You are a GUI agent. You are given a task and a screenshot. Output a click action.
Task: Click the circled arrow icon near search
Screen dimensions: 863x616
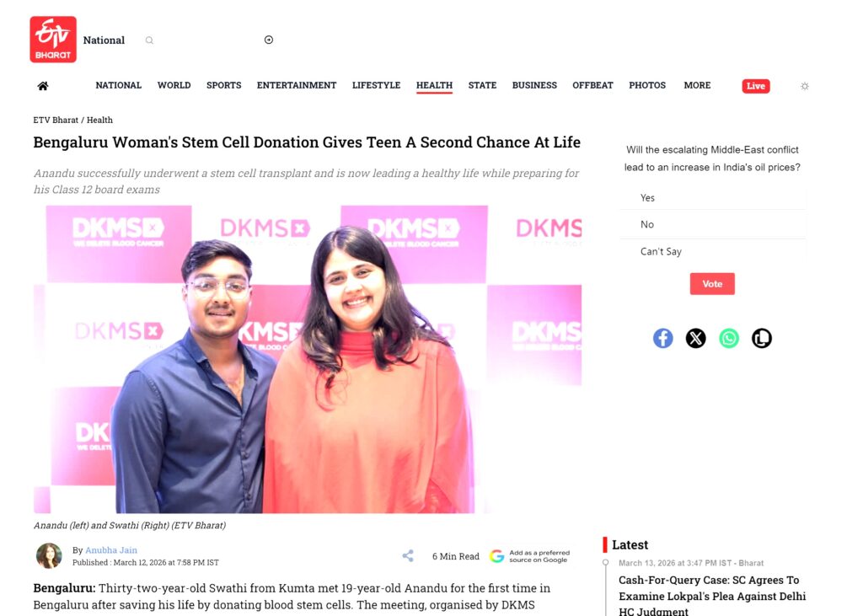click(269, 40)
